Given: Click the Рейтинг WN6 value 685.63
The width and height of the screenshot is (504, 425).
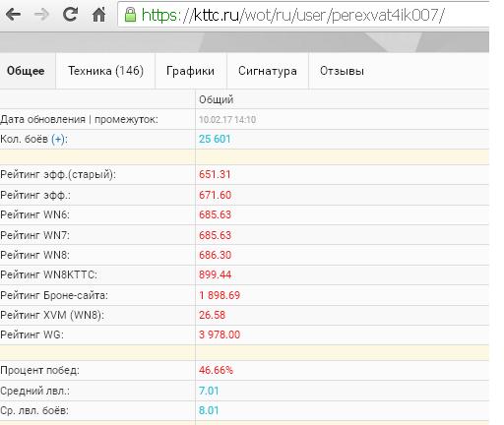Looking at the screenshot, I should tap(215, 214).
